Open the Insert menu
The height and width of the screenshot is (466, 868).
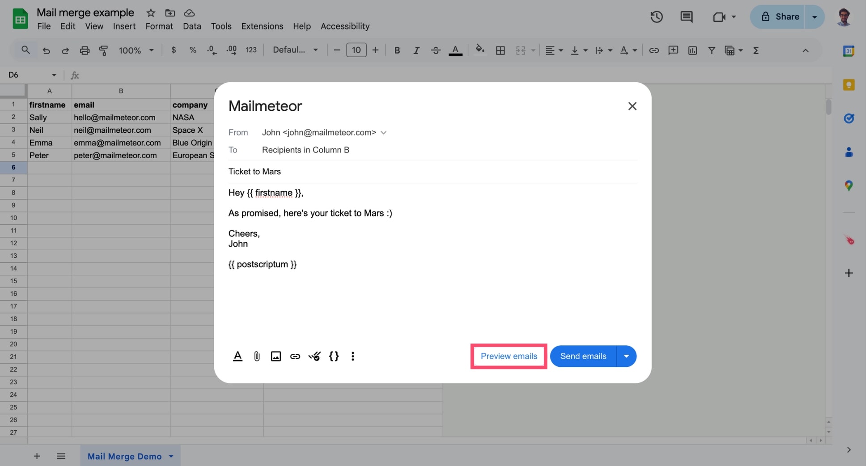(x=124, y=26)
